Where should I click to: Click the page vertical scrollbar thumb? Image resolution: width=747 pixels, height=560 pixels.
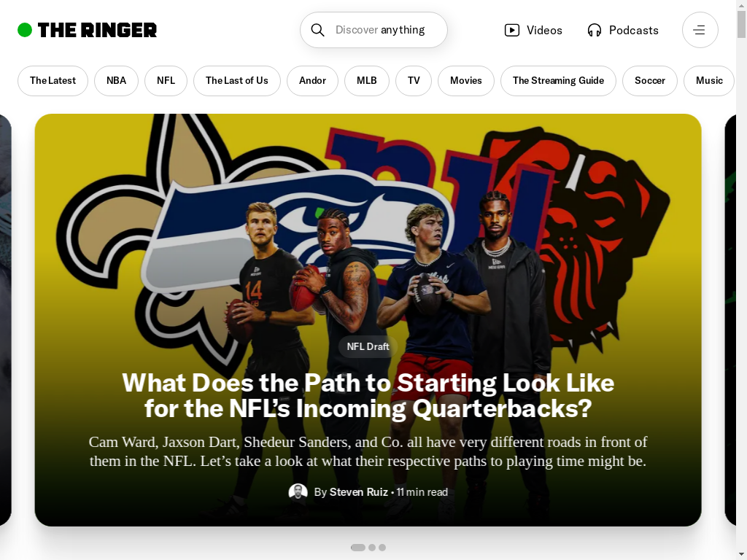click(741, 24)
